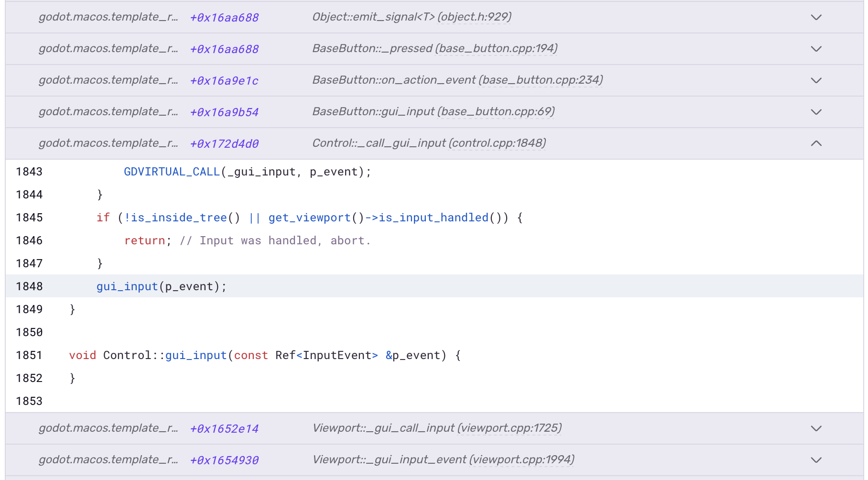Open the viewport.cpp:1725 source link
Screen dimensions: 868x480
(509, 428)
